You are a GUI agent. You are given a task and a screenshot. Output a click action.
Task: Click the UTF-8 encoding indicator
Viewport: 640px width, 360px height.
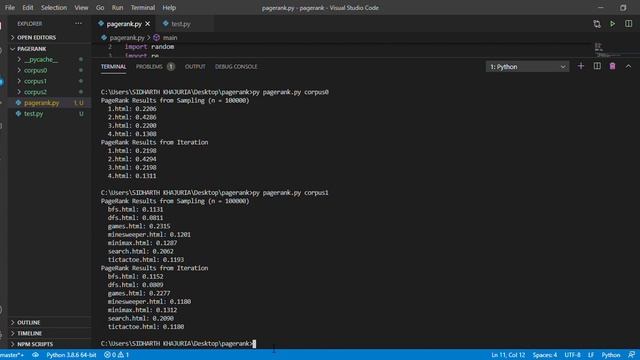(x=572, y=355)
